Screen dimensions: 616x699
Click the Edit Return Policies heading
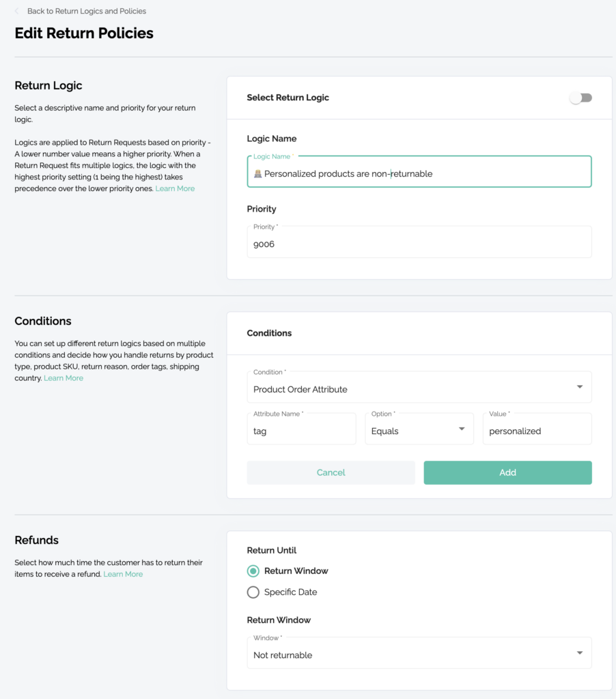(x=84, y=33)
